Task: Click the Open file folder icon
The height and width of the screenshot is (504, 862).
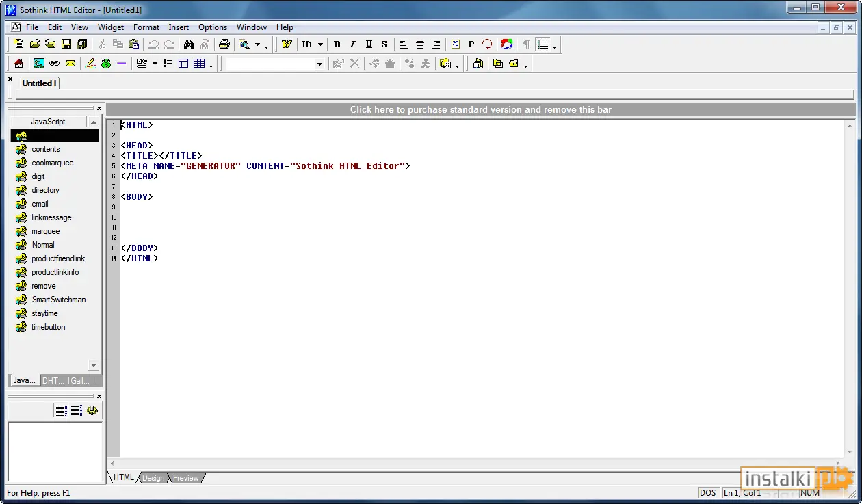Action: [x=35, y=44]
